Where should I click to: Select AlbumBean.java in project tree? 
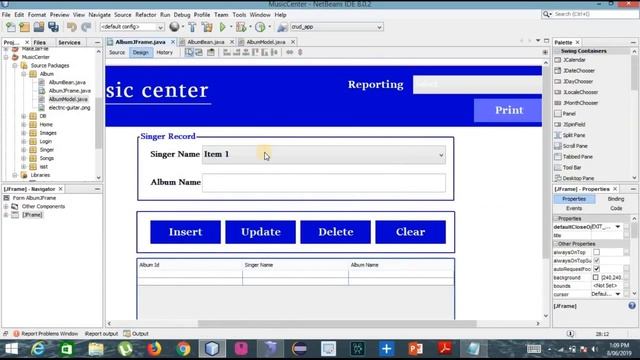67,82
